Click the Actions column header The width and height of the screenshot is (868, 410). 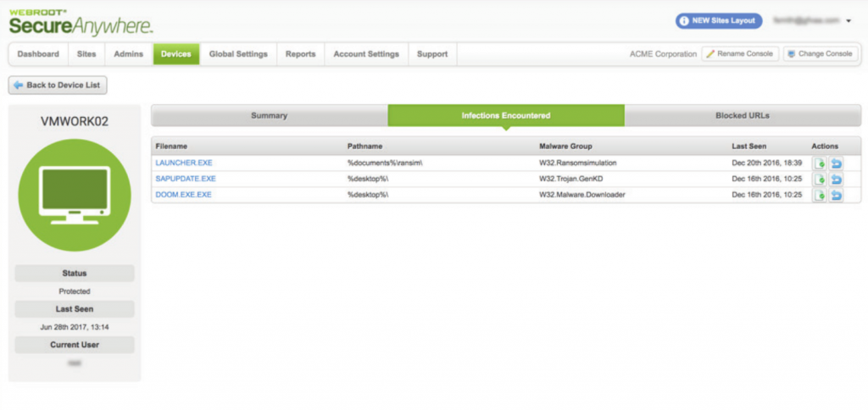pos(825,147)
